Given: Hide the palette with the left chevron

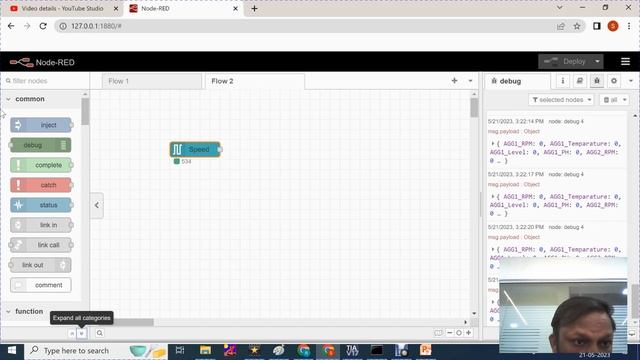Looking at the screenshot, I should 97,205.
